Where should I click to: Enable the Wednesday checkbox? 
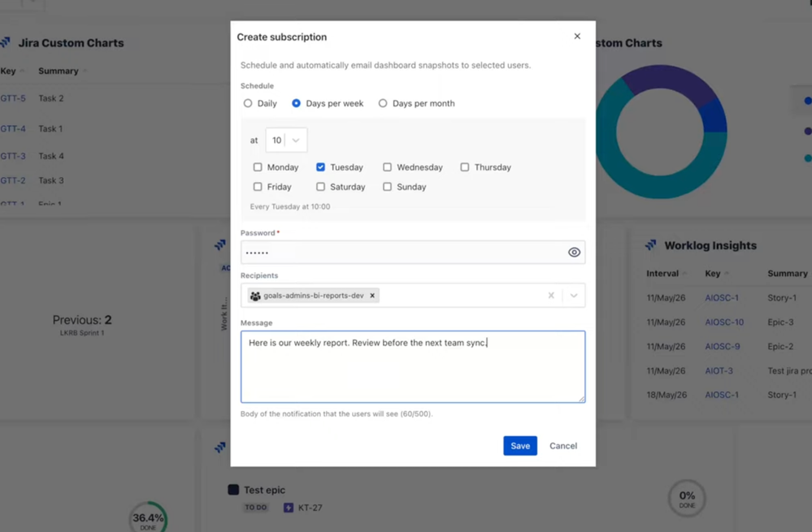click(388, 167)
